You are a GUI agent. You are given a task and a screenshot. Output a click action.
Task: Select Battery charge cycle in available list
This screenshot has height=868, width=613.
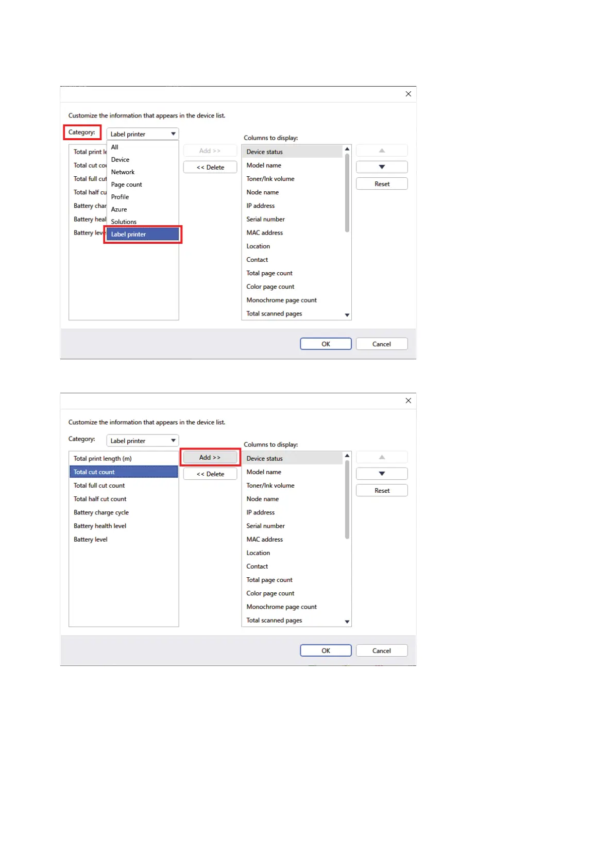[x=124, y=512]
